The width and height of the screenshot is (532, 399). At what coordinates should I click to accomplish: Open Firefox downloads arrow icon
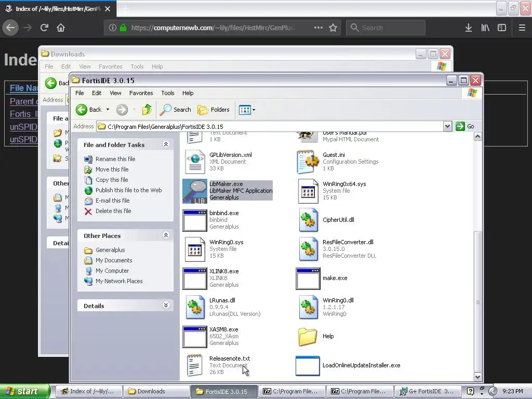tap(469, 28)
